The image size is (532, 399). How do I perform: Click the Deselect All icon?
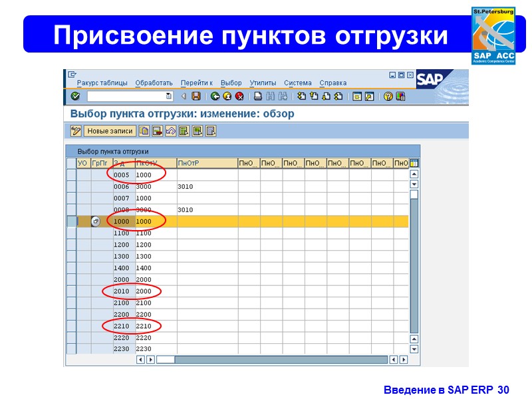(x=211, y=131)
